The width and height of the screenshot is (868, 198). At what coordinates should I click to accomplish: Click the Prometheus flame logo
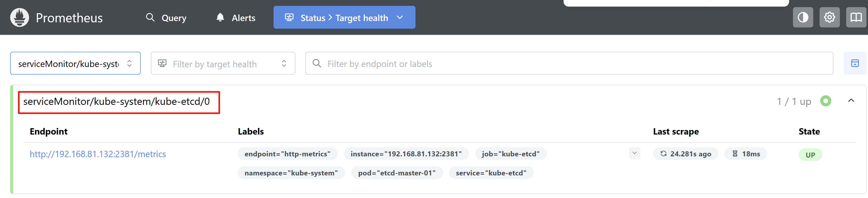(20, 18)
